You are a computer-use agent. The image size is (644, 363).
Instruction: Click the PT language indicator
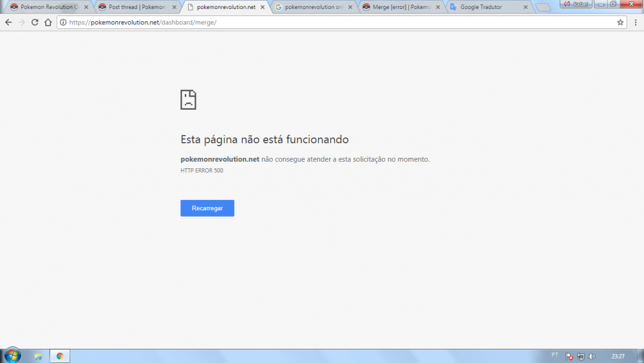555,355
